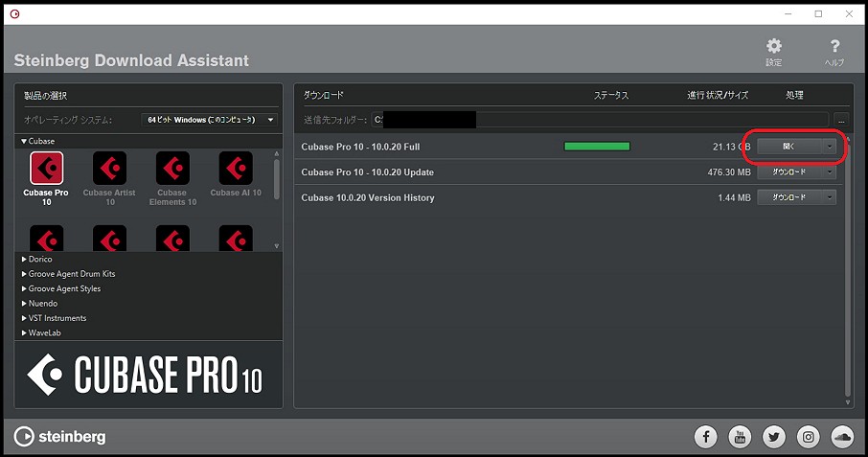
Task: Open Steinberg Twitter icon
Action: (774, 437)
